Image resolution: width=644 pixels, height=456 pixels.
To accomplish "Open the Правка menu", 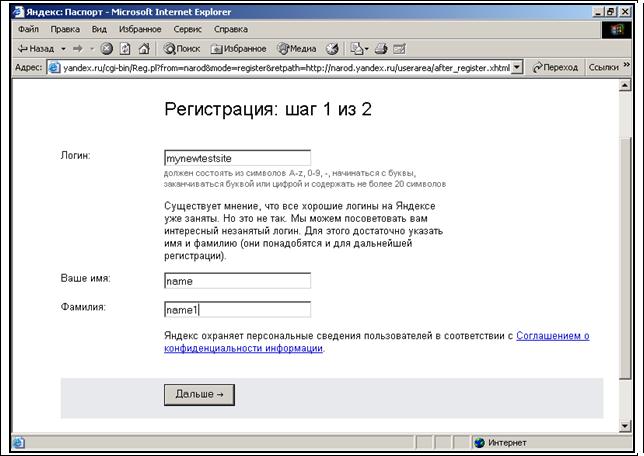I will [x=65, y=29].
